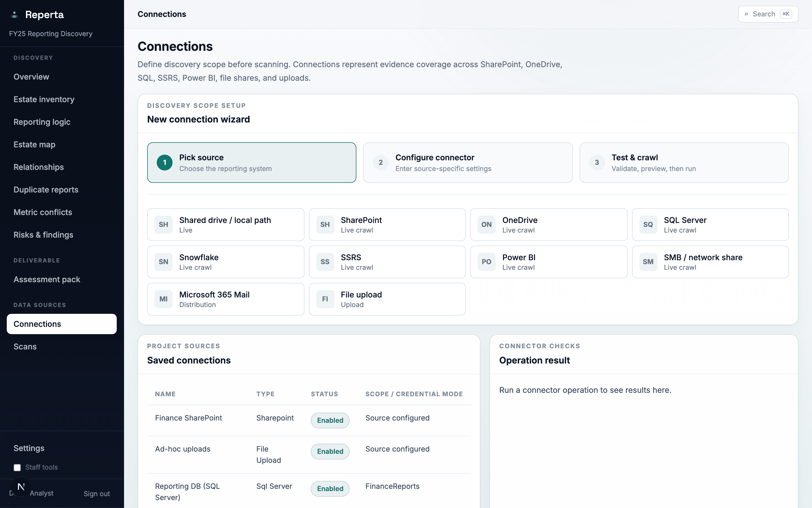Click the step 2 number circle

pyautogui.click(x=381, y=163)
